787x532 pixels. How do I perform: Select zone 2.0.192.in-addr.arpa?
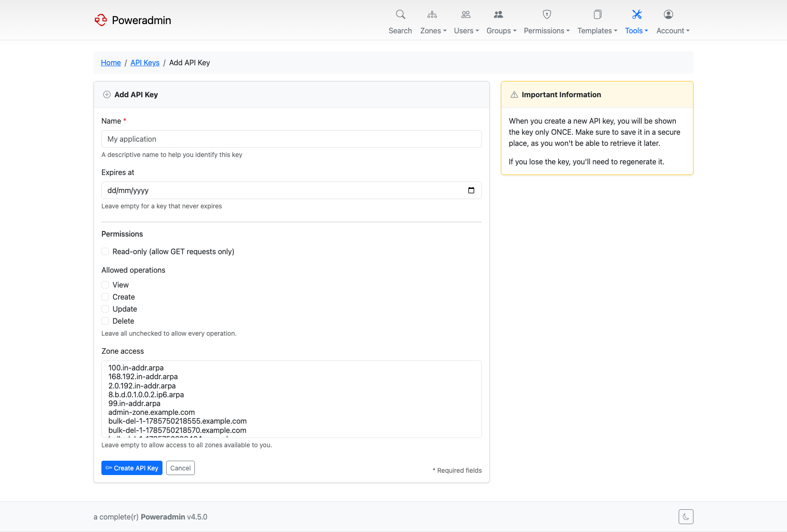[x=292, y=386]
